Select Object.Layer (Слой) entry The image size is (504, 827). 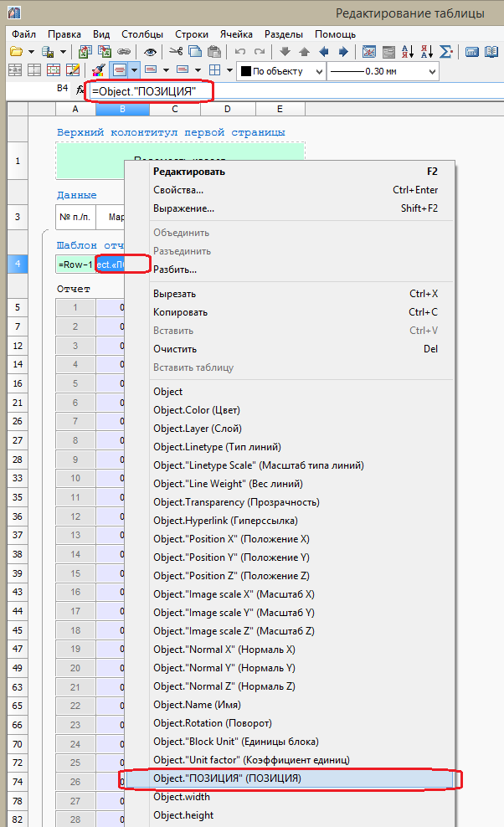290,429
